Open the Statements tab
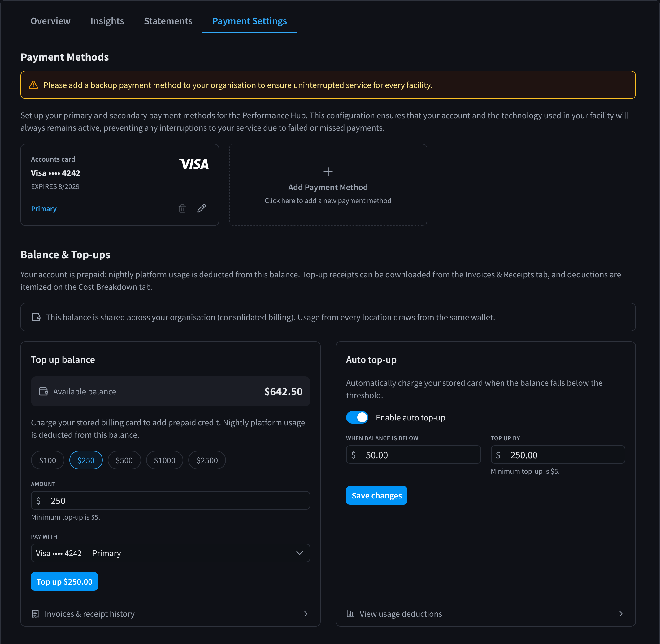The width and height of the screenshot is (660, 644). [168, 21]
